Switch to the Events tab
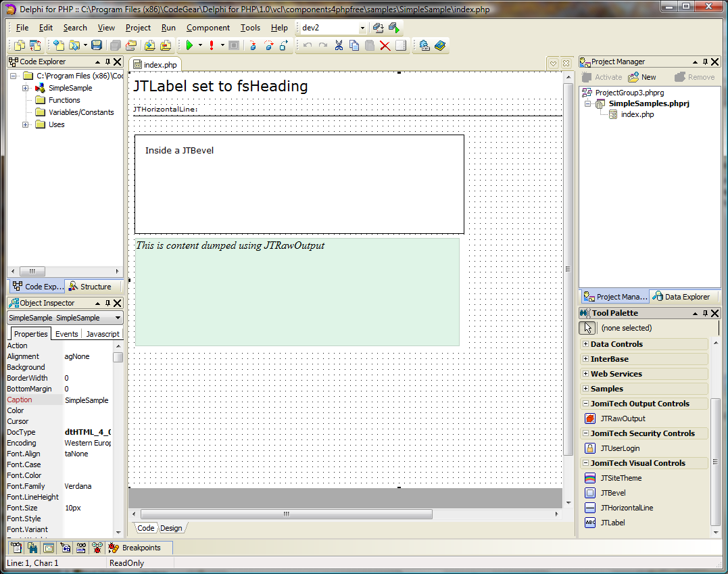Image resolution: width=728 pixels, height=574 pixels. tap(66, 334)
